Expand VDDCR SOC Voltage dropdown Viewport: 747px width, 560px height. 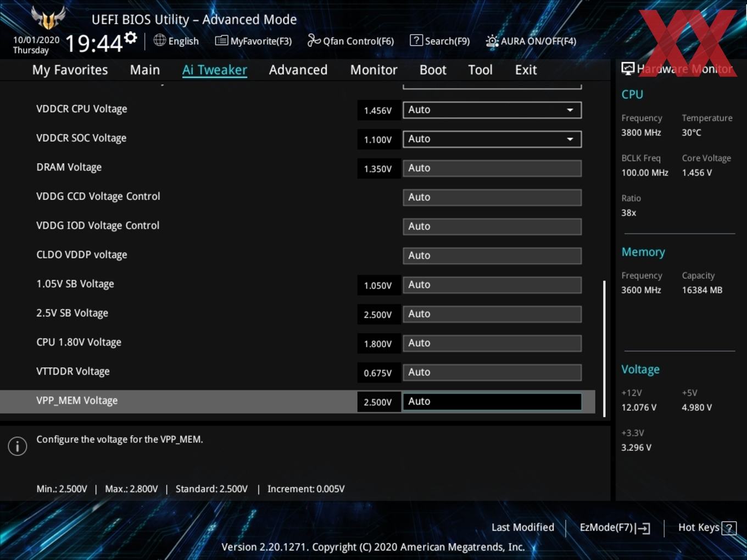492,139
